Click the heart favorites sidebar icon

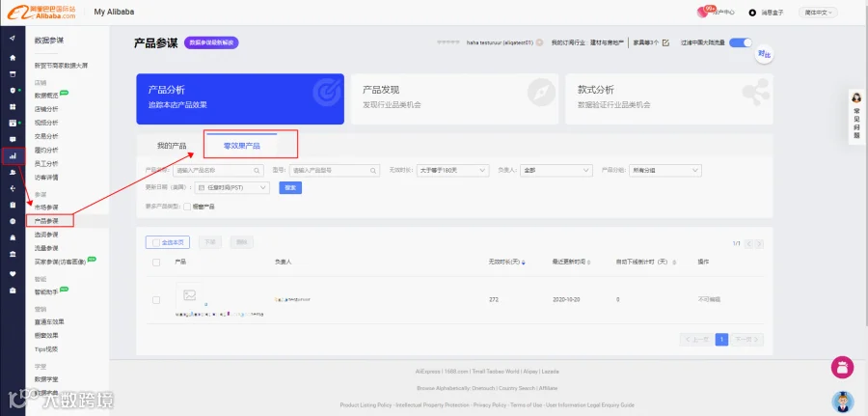coord(13,274)
